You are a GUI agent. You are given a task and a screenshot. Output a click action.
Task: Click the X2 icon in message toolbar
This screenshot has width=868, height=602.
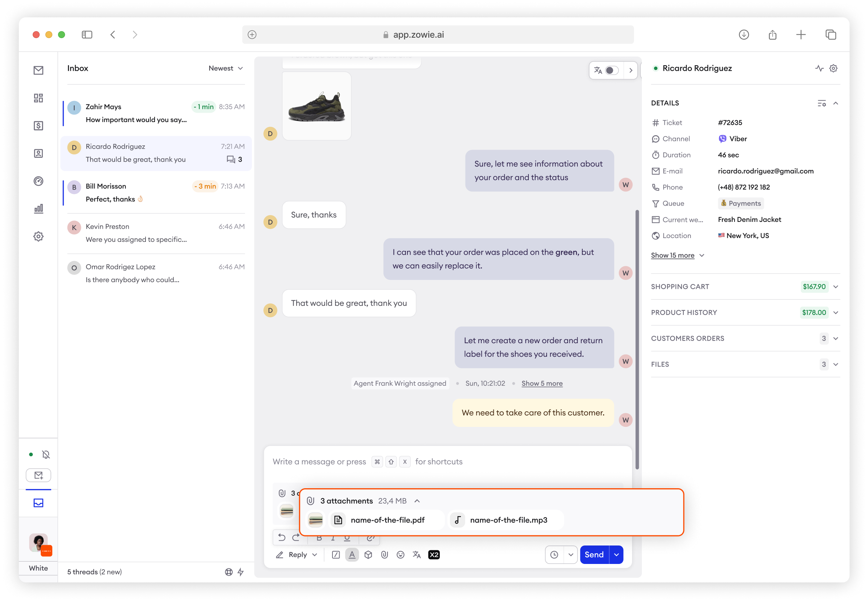[433, 555]
